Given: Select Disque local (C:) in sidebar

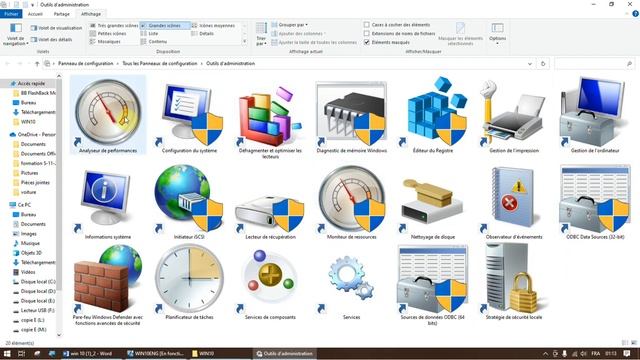Looking at the screenshot, I should coord(34,282).
